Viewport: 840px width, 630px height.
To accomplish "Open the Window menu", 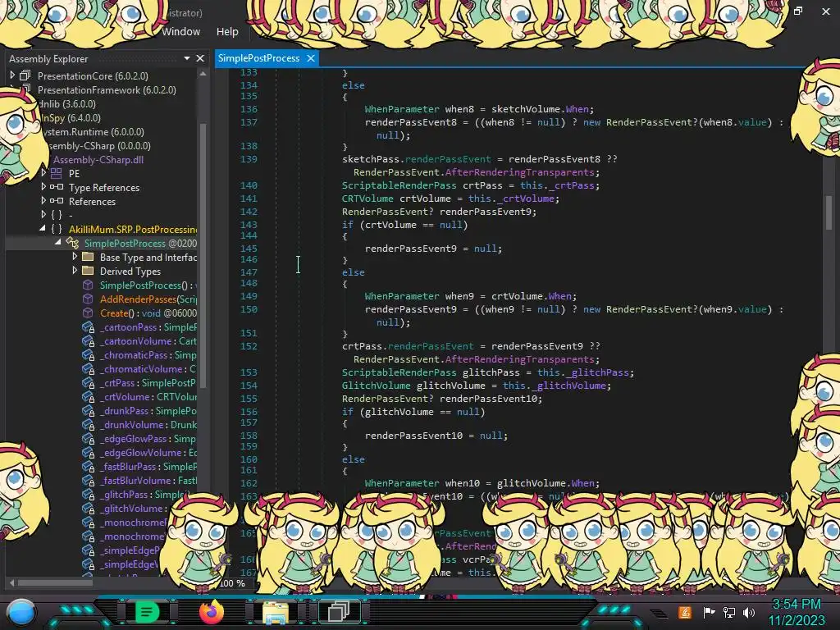I will 181,32.
